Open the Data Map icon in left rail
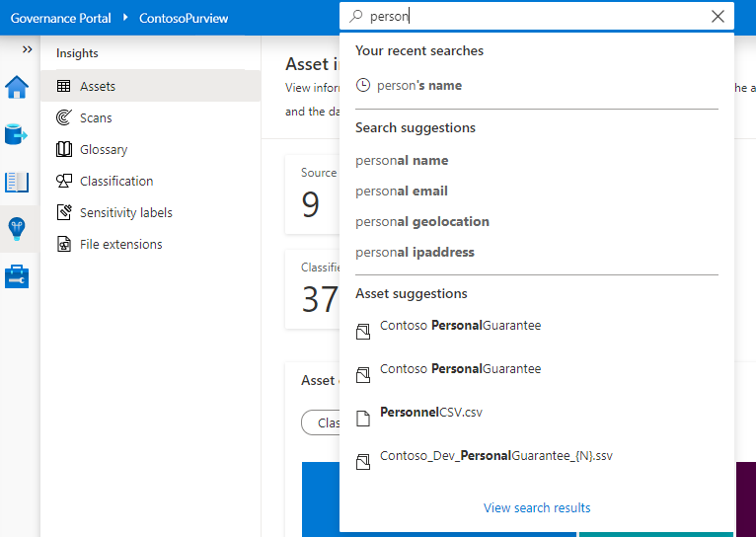The height and width of the screenshot is (537, 756). click(18, 134)
